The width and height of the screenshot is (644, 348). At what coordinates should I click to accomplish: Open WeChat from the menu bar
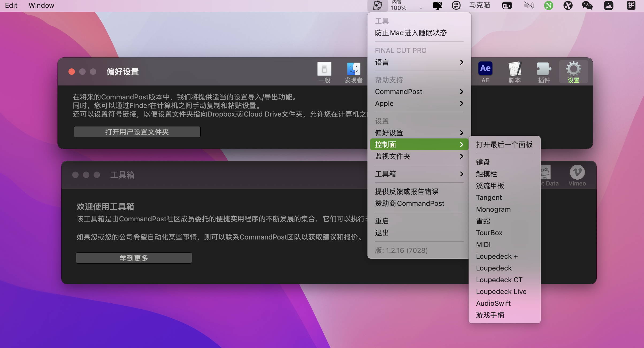pyautogui.click(x=587, y=5)
